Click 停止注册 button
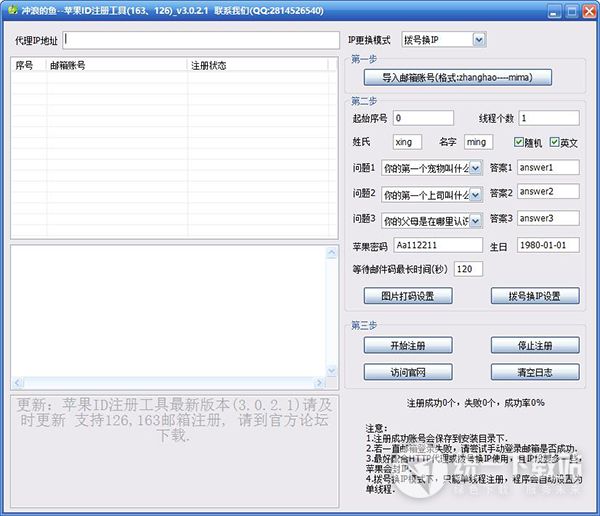Image resolution: width=600 pixels, height=516 pixels. click(x=535, y=345)
